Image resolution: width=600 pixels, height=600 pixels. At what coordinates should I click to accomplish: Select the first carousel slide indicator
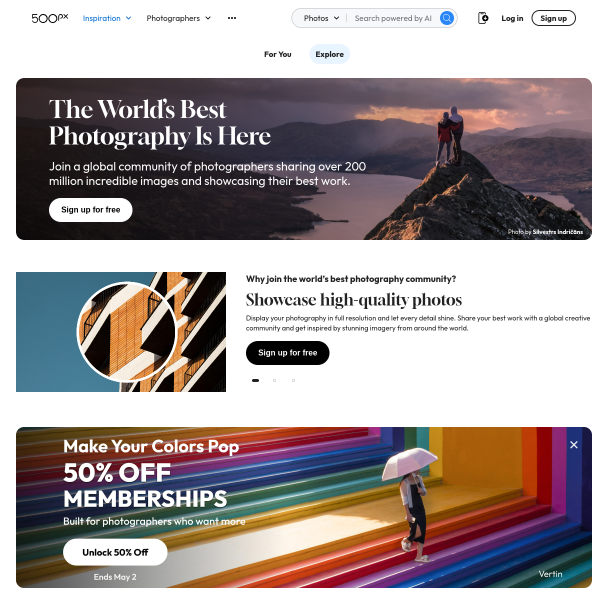pyautogui.click(x=255, y=380)
